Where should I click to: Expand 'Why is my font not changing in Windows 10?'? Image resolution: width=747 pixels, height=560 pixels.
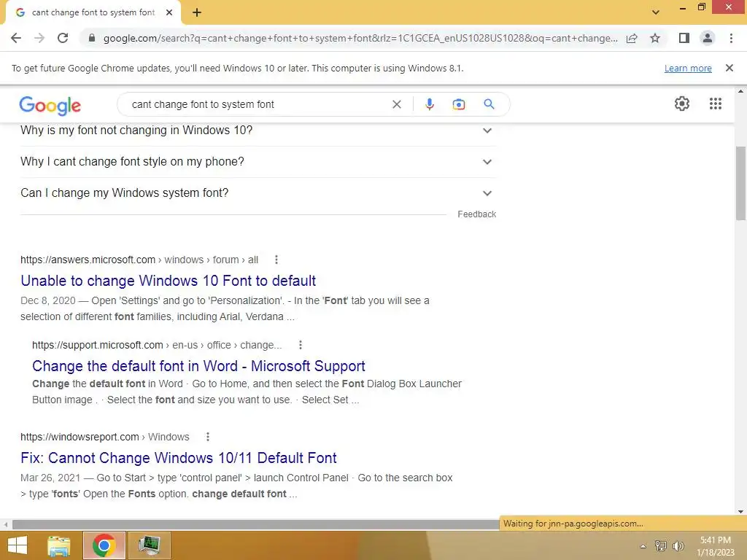tap(258, 130)
